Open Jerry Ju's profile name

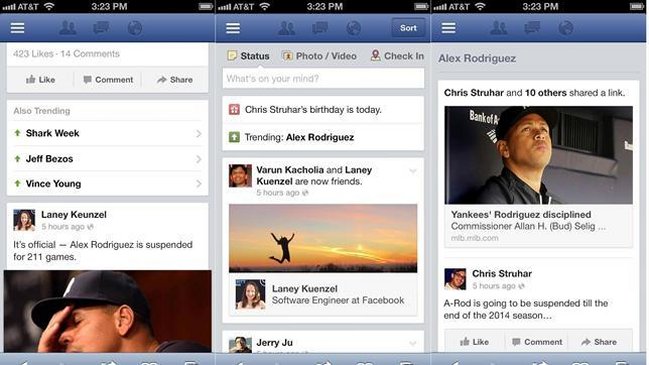tap(274, 343)
